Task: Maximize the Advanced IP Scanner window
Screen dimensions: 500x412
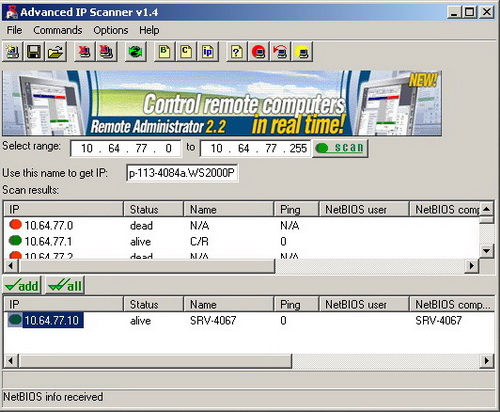Action: pos(469,13)
